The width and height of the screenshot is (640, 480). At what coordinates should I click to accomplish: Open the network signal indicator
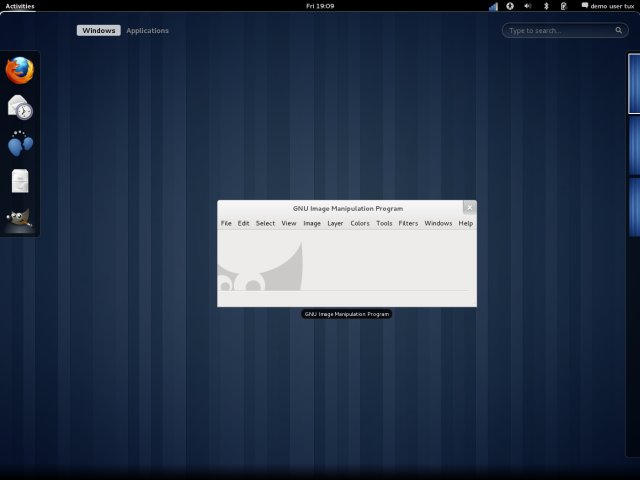(493, 6)
